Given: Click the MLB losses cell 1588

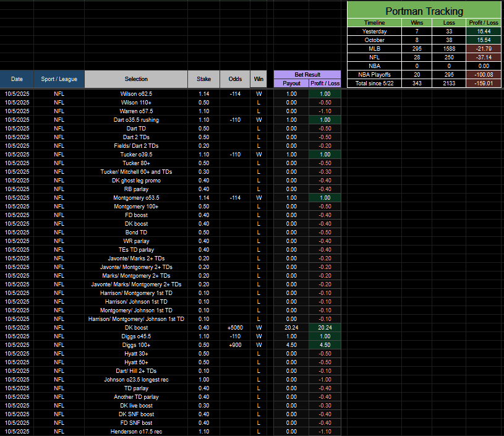Looking at the screenshot, I should [449, 49].
